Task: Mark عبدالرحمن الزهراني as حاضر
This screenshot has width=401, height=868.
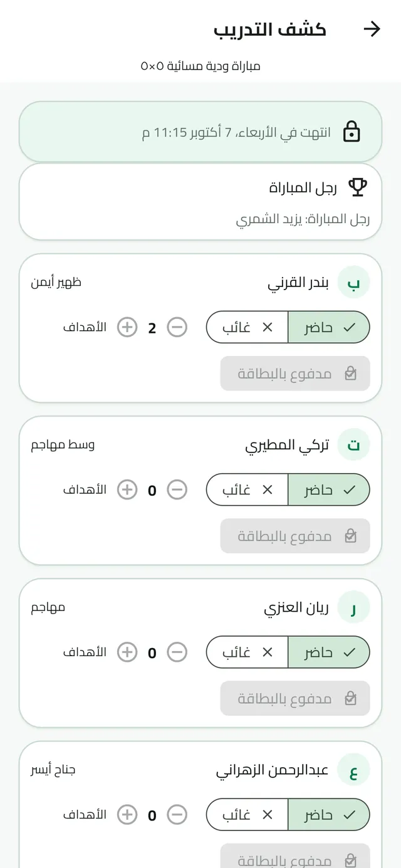Action: click(x=329, y=815)
